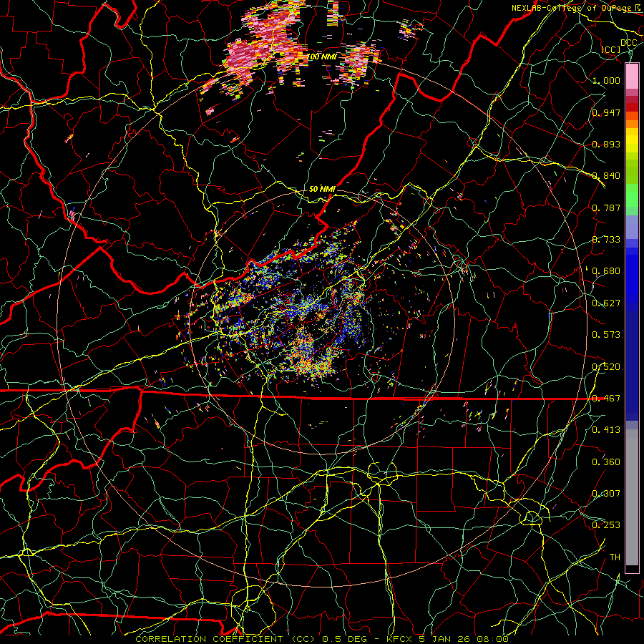644x644 pixels.
Task: Click the 100 NMI range ring label
Action: (x=322, y=57)
